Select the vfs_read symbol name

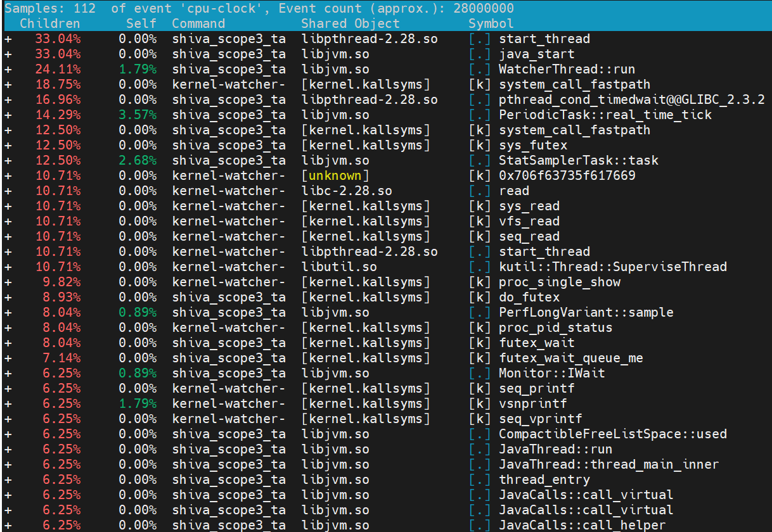(529, 222)
